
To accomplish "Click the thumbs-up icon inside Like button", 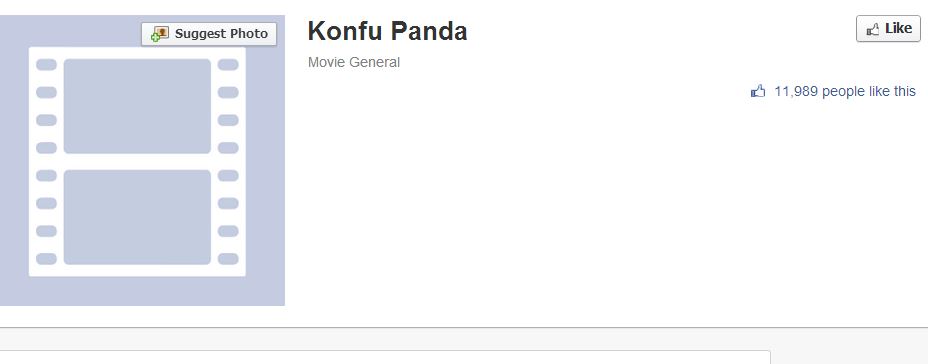I will click(x=872, y=30).
